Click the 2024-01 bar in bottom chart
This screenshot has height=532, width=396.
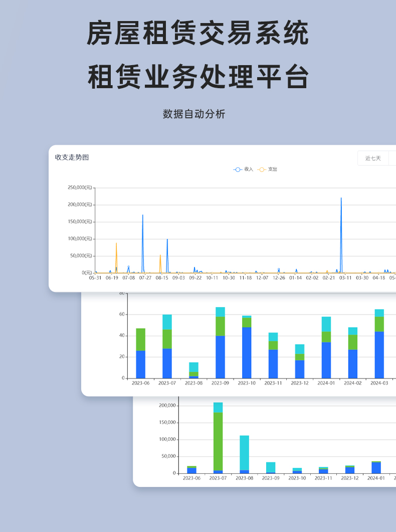tap(376, 468)
